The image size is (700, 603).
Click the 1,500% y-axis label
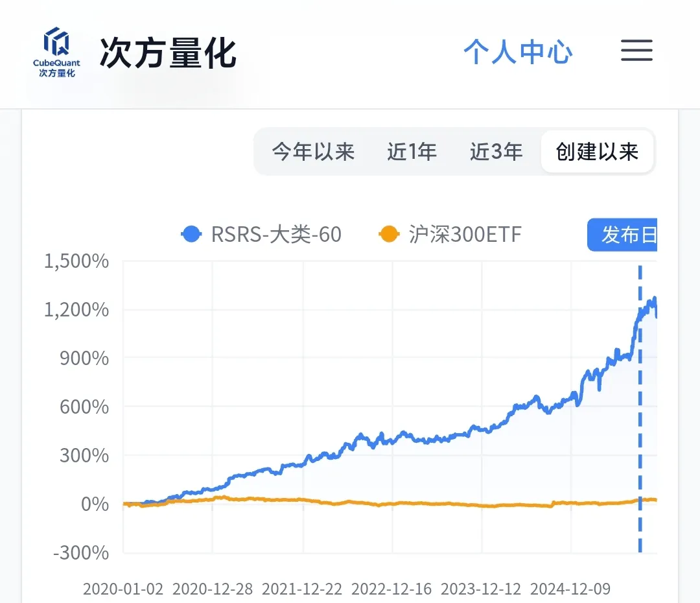coord(76,261)
